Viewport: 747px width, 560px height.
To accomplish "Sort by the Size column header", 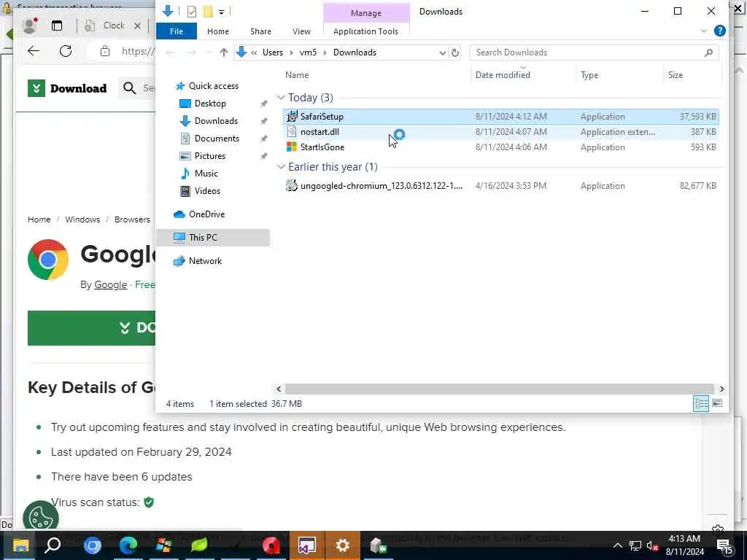I will click(x=675, y=75).
